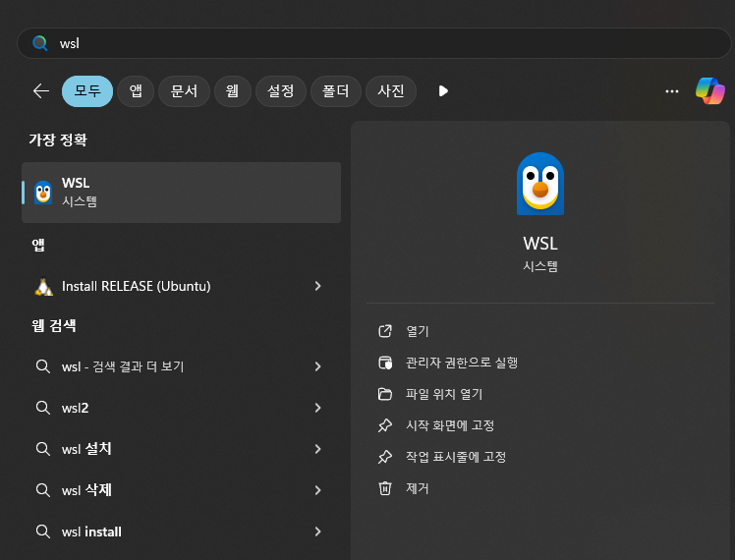Open the wsl2 web suggestion
Viewport: 735px width, 560px height.
tap(181, 408)
